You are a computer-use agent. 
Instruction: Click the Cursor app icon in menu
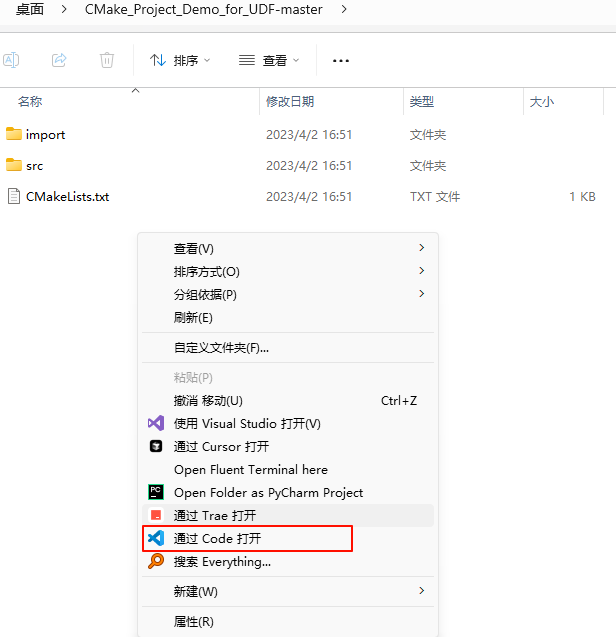(155, 447)
